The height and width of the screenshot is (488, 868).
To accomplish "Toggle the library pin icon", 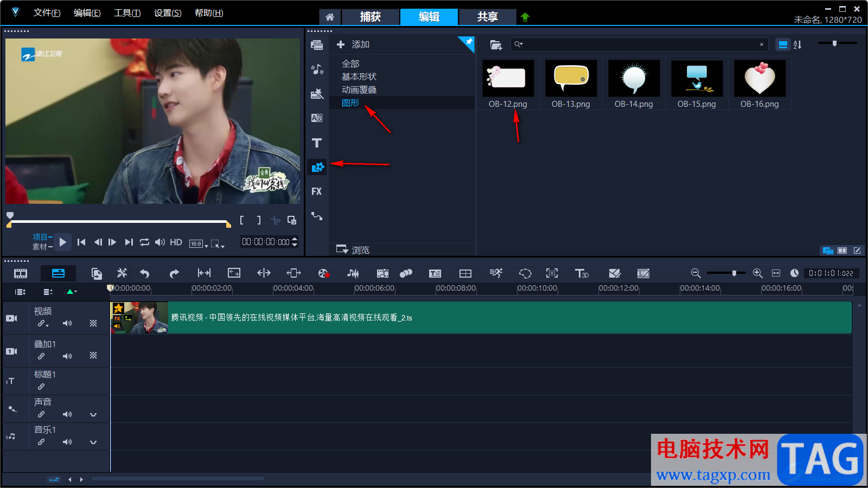I will point(468,43).
